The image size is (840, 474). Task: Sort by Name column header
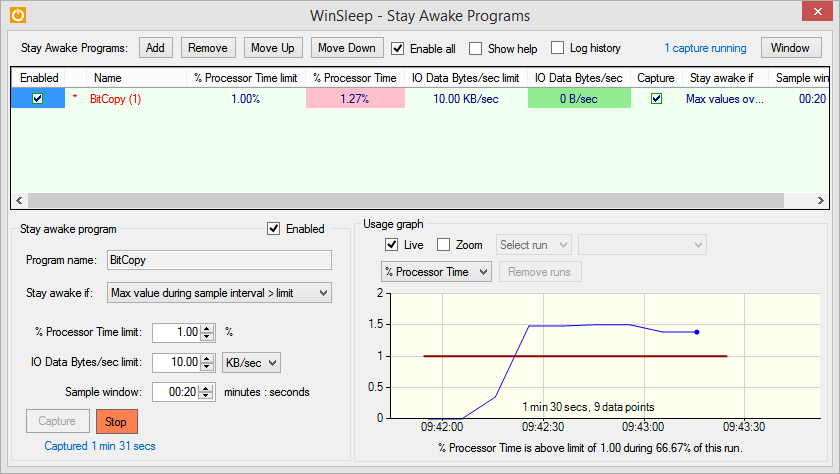[x=136, y=78]
